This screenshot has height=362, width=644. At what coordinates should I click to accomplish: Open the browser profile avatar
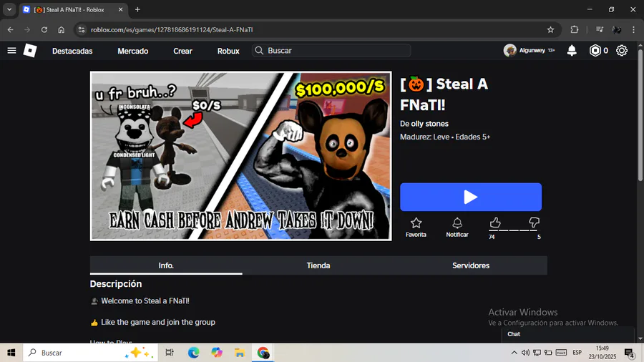coord(617,29)
